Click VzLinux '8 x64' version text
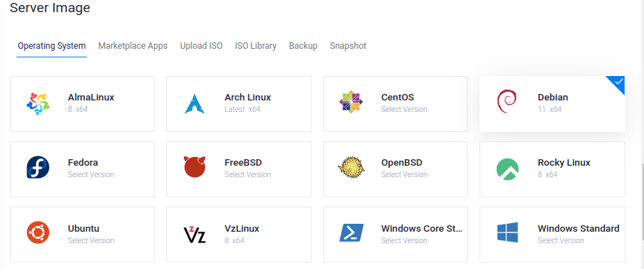This screenshot has height=269, width=644. tap(234, 240)
